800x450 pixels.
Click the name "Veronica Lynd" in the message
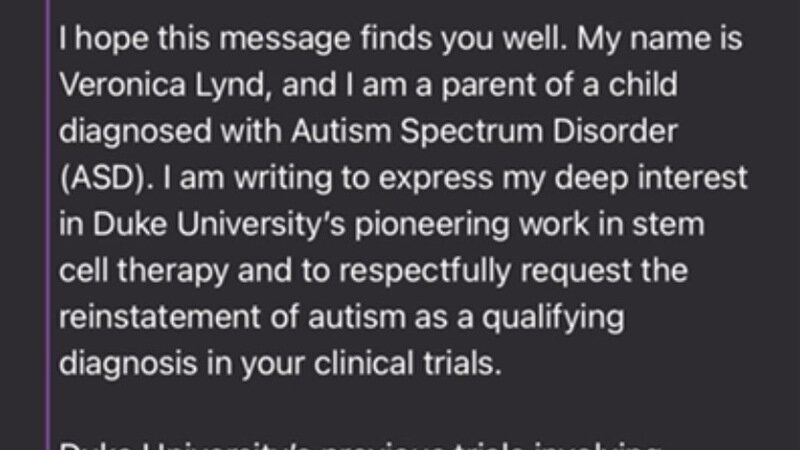click(x=162, y=85)
